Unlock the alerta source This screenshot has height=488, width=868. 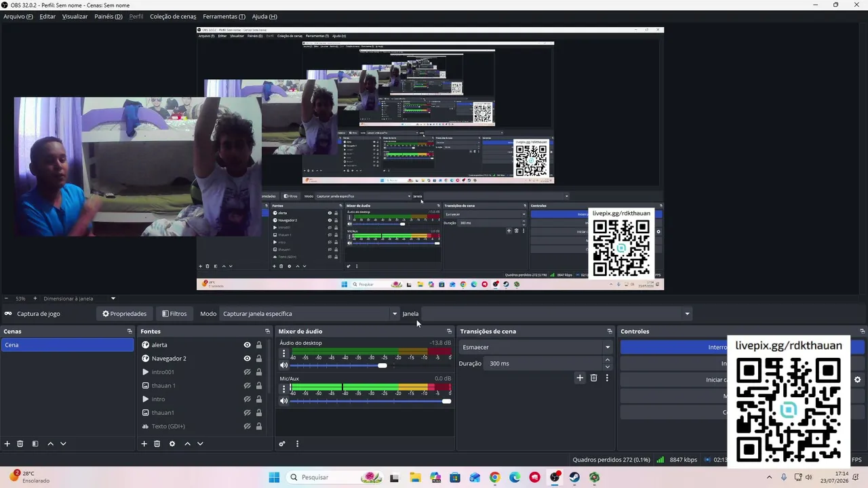(259, 345)
